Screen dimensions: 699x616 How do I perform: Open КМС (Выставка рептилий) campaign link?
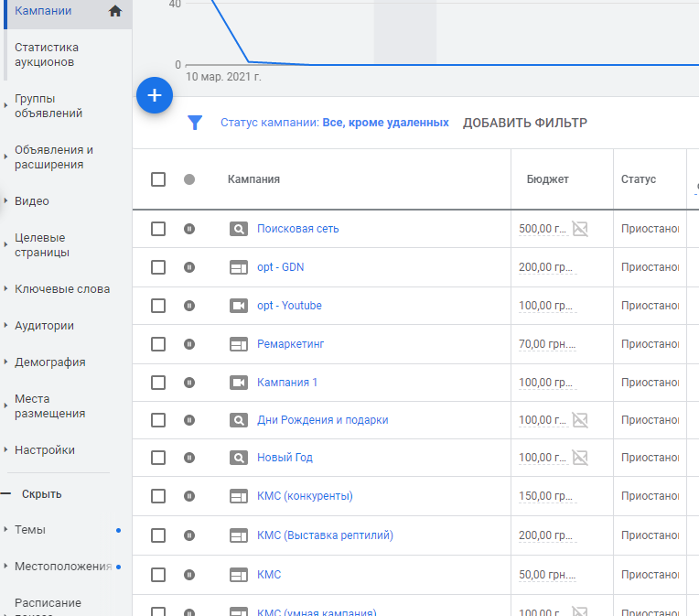[325, 535]
